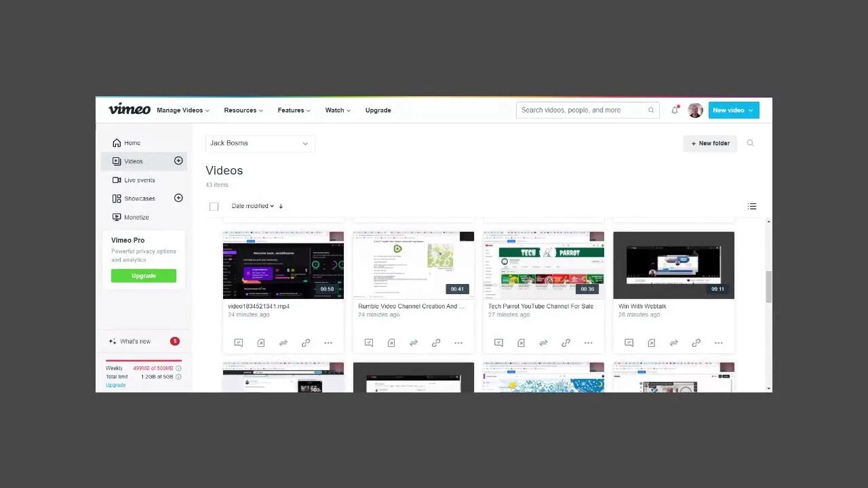Click the second action icon on video1834521341.mp4
868x488 pixels.
click(x=261, y=343)
